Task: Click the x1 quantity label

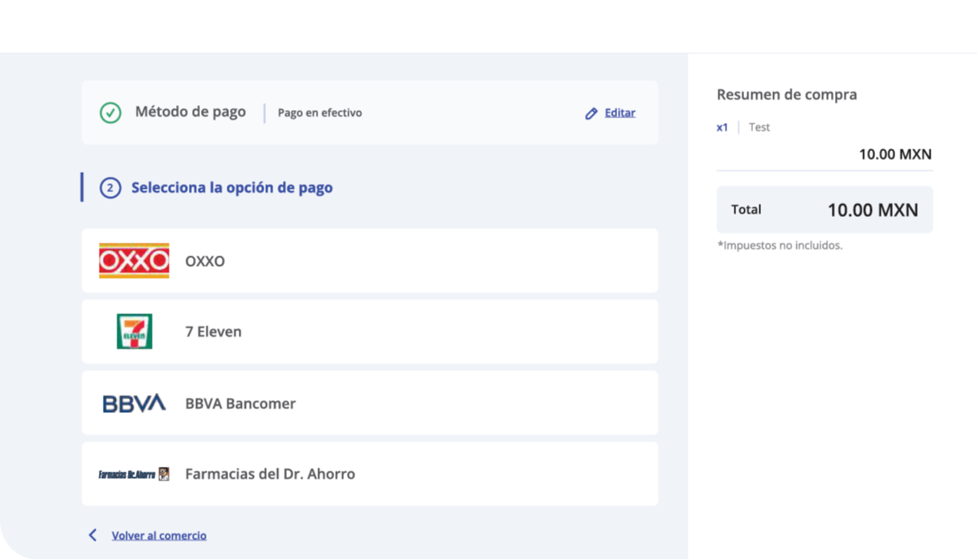Action: click(x=722, y=127)
